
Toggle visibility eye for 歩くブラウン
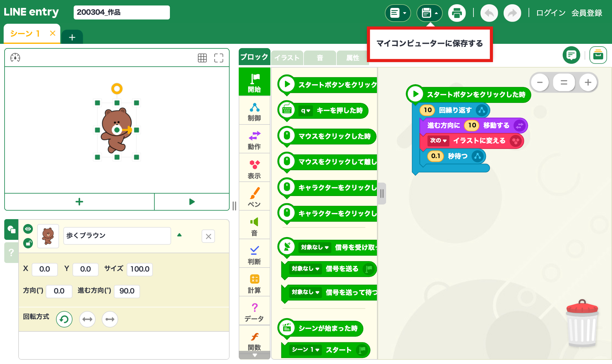point(28,229)
